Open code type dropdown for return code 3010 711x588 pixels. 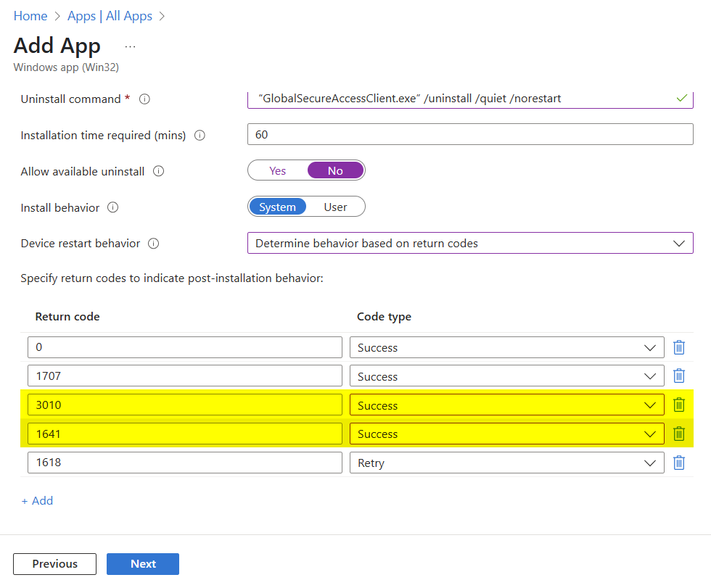point(507,405)
